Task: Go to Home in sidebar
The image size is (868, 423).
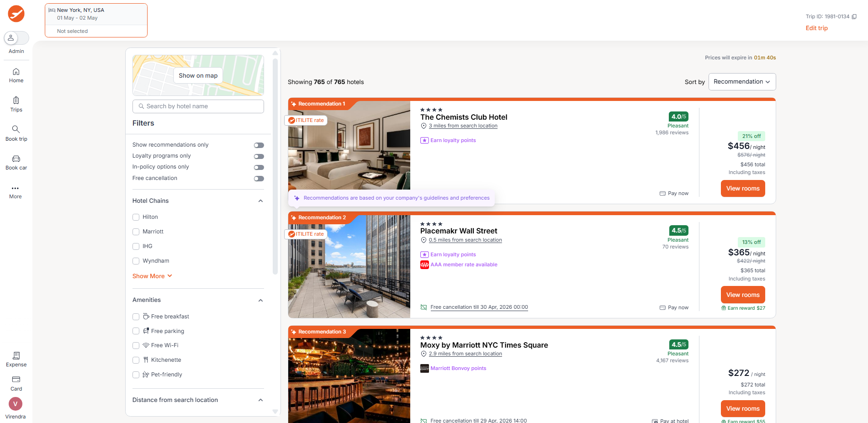Action: [16, 75]
